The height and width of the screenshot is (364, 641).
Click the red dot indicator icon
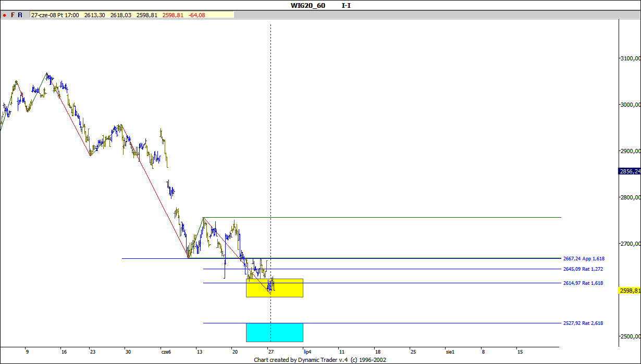click(x=5, y=15)
